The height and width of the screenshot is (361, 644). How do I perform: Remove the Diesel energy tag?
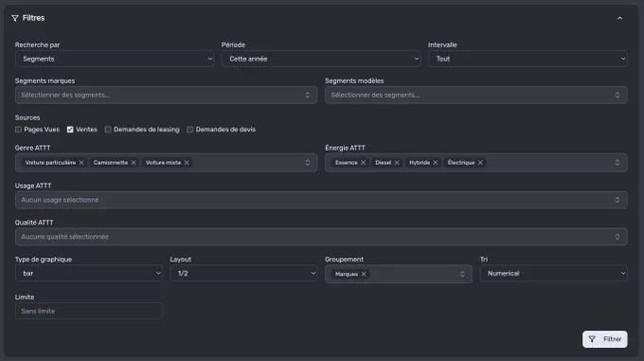click(x=397, y=163)
